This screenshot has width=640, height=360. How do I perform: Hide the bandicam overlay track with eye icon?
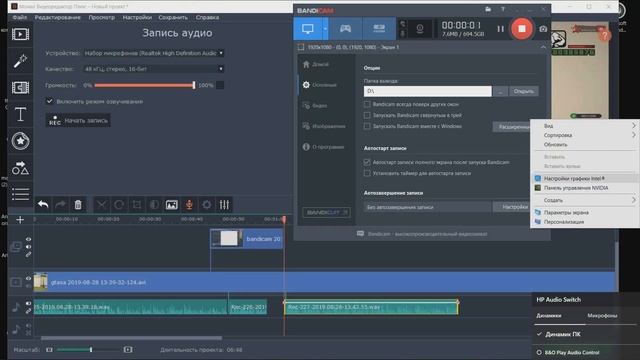pos(28,239)
